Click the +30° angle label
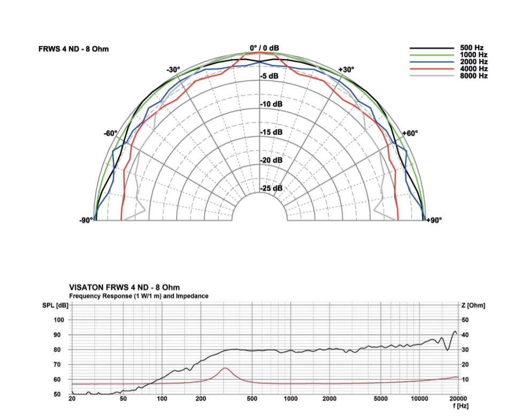This screenshot has height=420, width=506. (x=346, y=70)
